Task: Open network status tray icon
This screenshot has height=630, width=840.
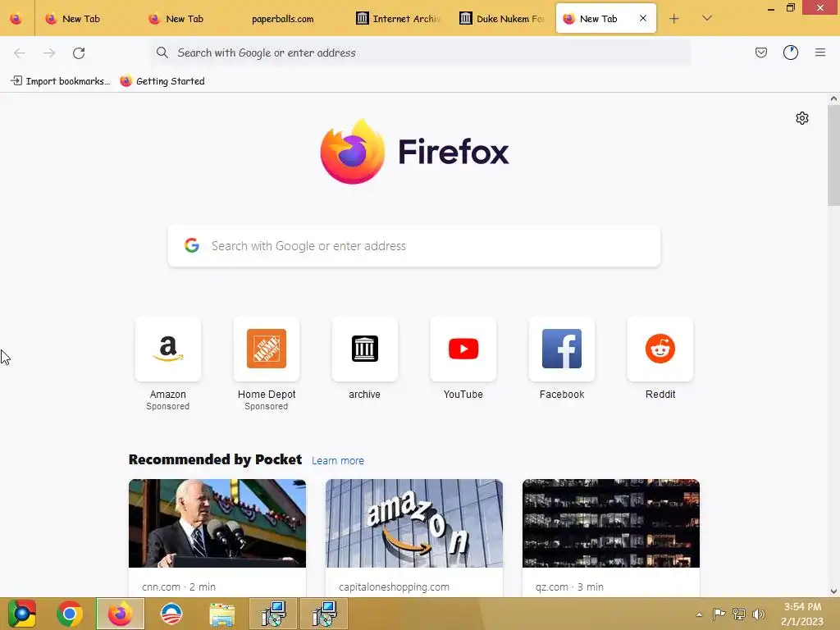Action: [x=739, y=614]
